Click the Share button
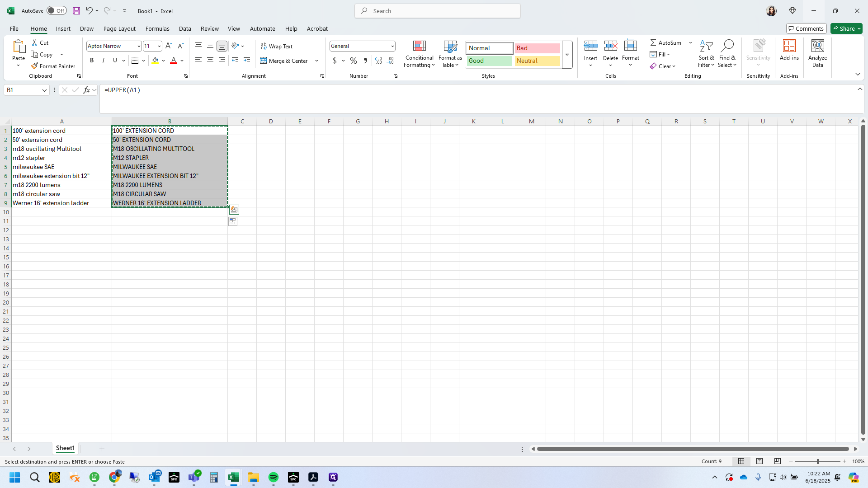Viewport: 868px width, 488px height. tap(846, 28)
